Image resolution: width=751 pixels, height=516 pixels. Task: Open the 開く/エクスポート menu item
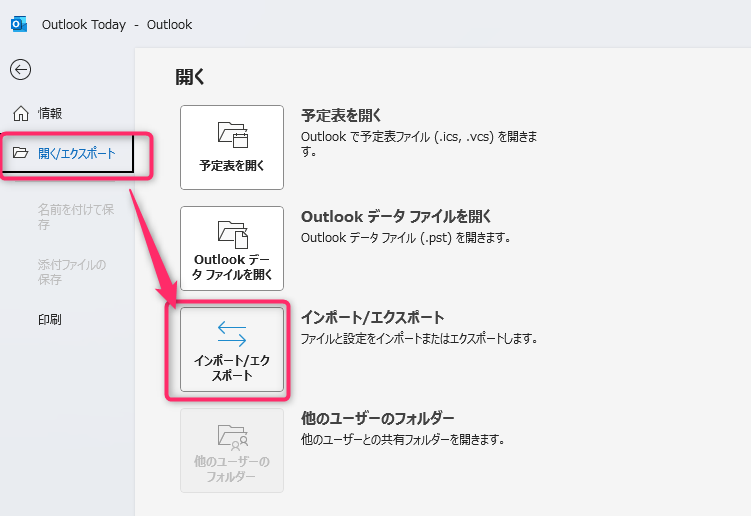click(x=68, y=153)
